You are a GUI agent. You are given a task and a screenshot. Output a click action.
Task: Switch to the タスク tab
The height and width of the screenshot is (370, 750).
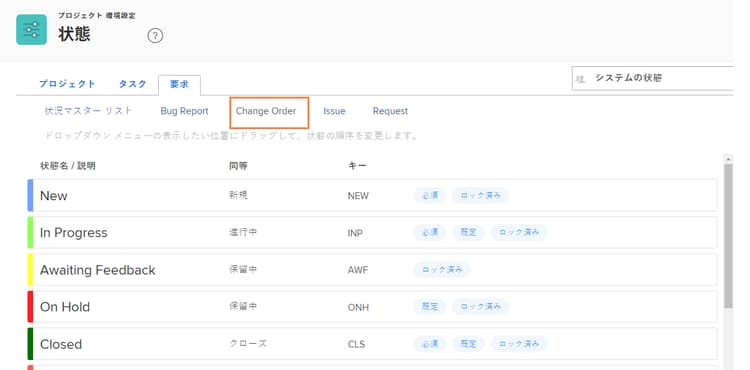[x=132, y=84]
